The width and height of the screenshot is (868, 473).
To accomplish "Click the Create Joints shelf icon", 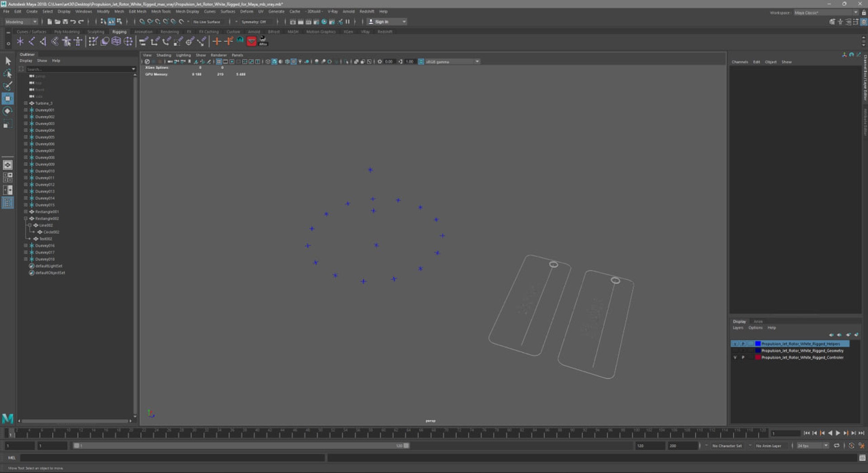I will tap(32, 42).
